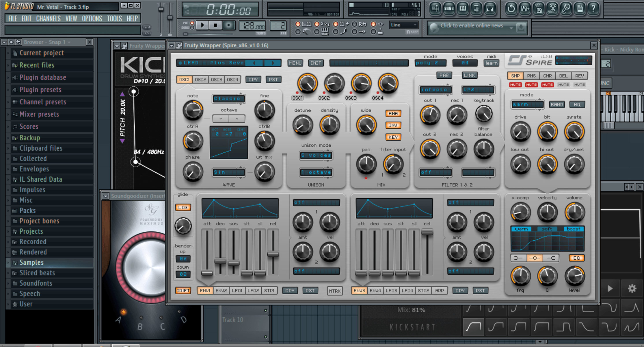Click the online news download icon
Viewport: 644px width, 347px height.
(521, 28)
